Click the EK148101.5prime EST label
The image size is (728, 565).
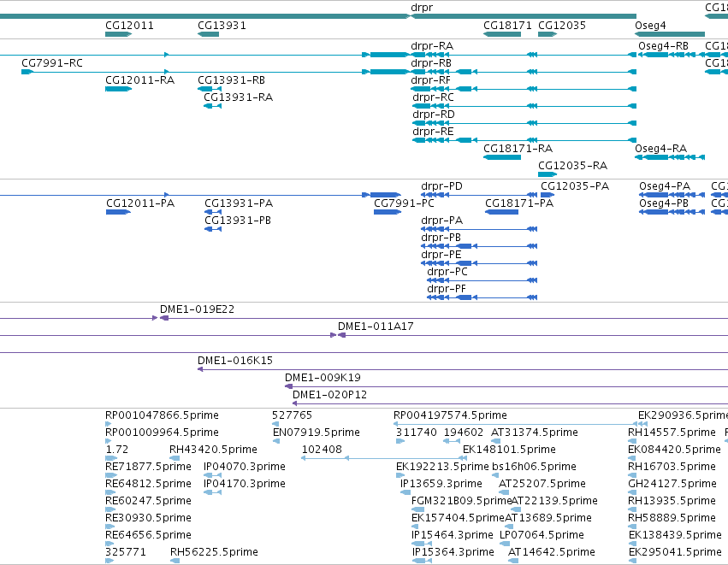509,450
